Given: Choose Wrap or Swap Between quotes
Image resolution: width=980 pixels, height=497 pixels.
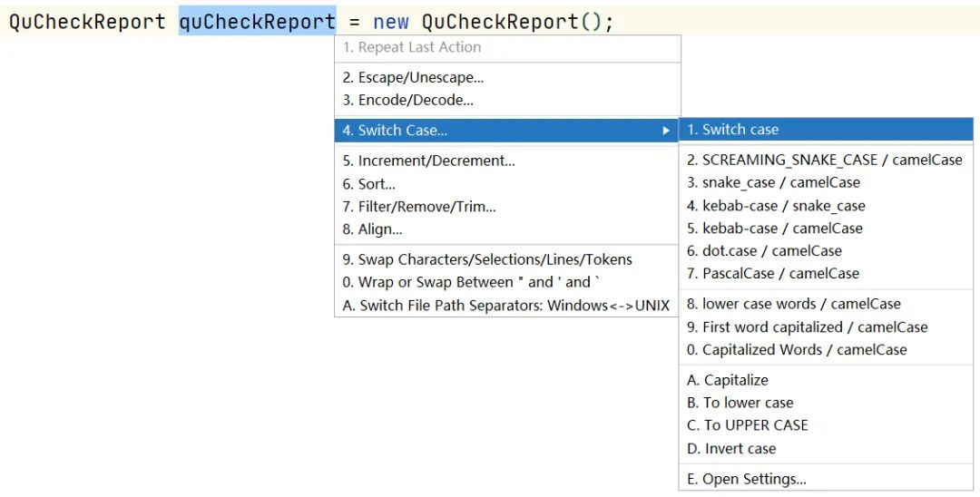Looking at the screenshot, I should [x=507, y=282].
